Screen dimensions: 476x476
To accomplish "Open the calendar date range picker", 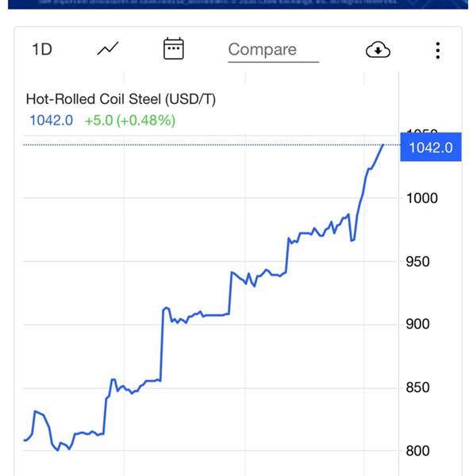I will click(173, 48).
